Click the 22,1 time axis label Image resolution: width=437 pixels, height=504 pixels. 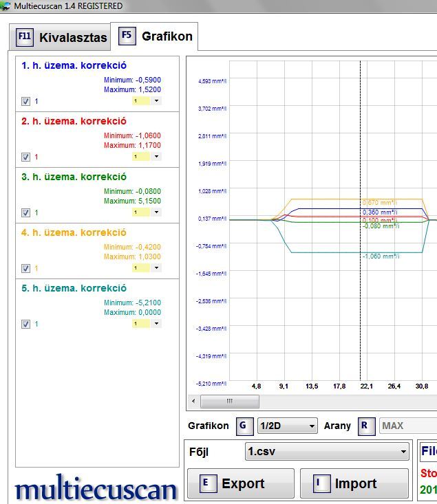tap(367, 386)
